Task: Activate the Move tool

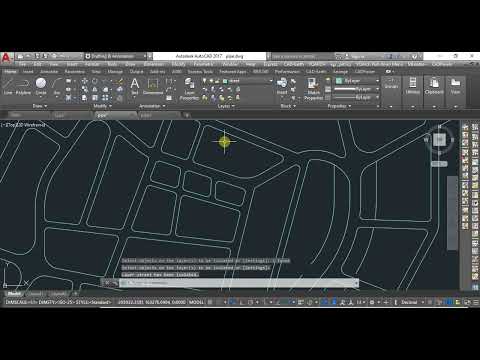Action: (x=85, y=81)
